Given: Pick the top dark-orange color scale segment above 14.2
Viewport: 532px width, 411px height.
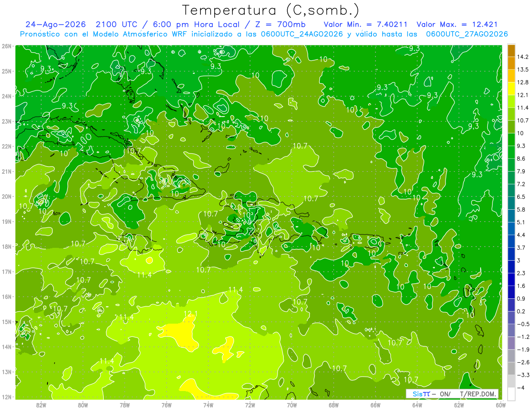Looking at the screenshot, I should tap(511, 51).
